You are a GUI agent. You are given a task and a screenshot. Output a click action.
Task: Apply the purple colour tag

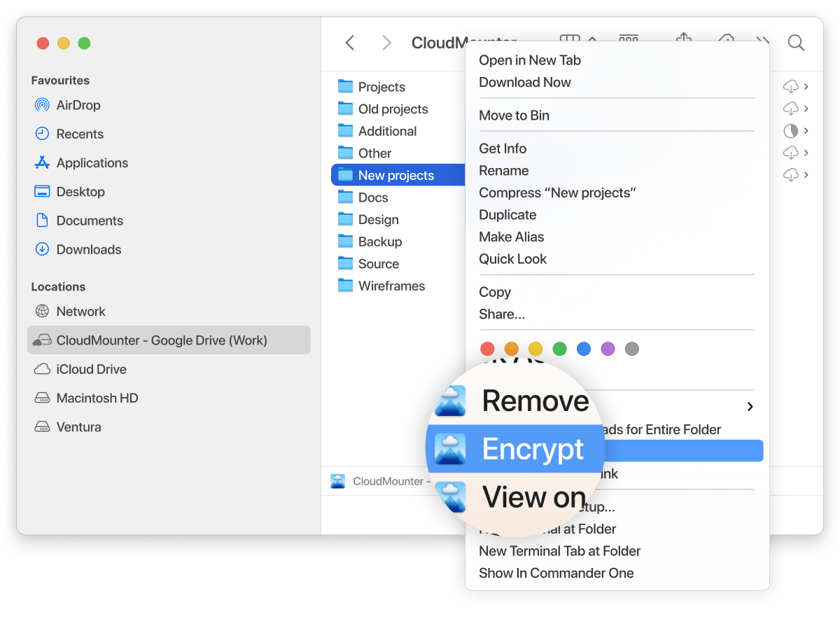coord(608,349)
